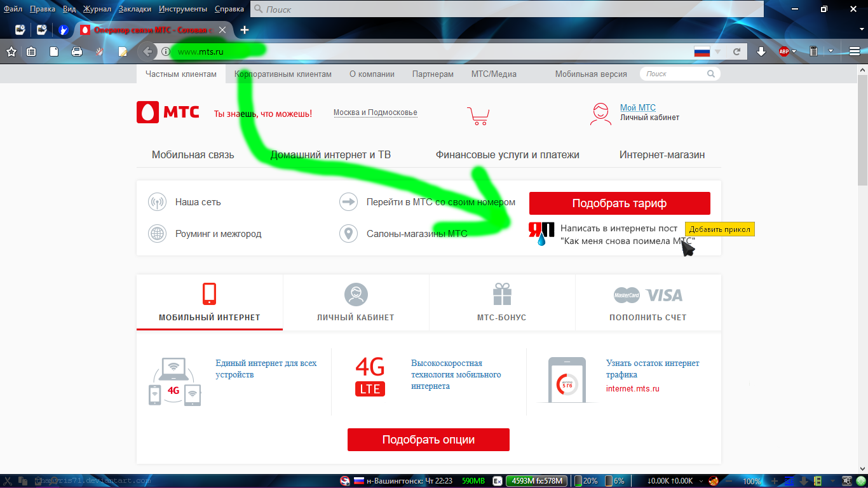Click the red ЯП logo icon
The image size is (868, 488).
click(x=541, y=233)
